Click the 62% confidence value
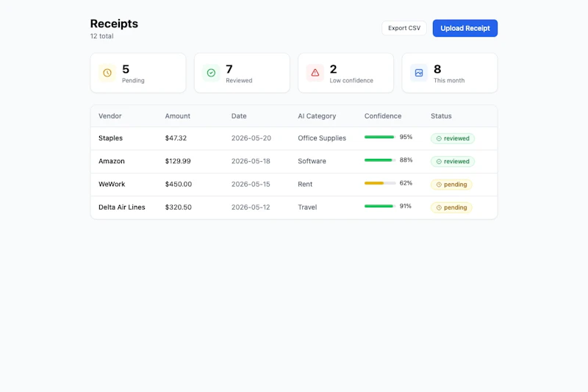The width and height of the screenshot is (588, 392). point(406,183)
